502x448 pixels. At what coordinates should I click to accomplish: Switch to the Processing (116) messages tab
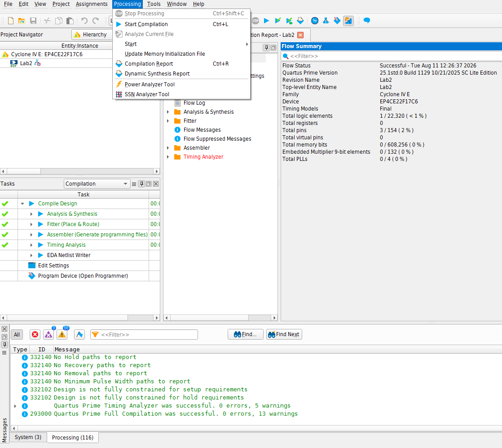[73, 437]
